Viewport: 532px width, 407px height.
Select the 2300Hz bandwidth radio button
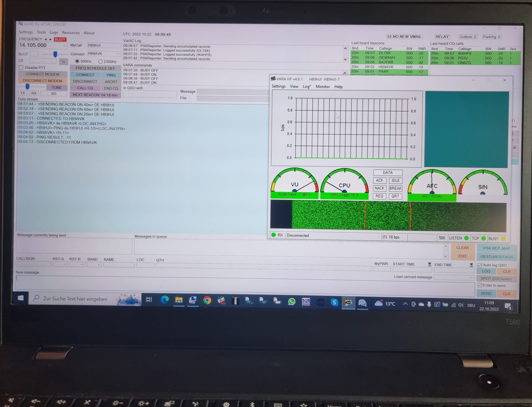pos(100,62)
